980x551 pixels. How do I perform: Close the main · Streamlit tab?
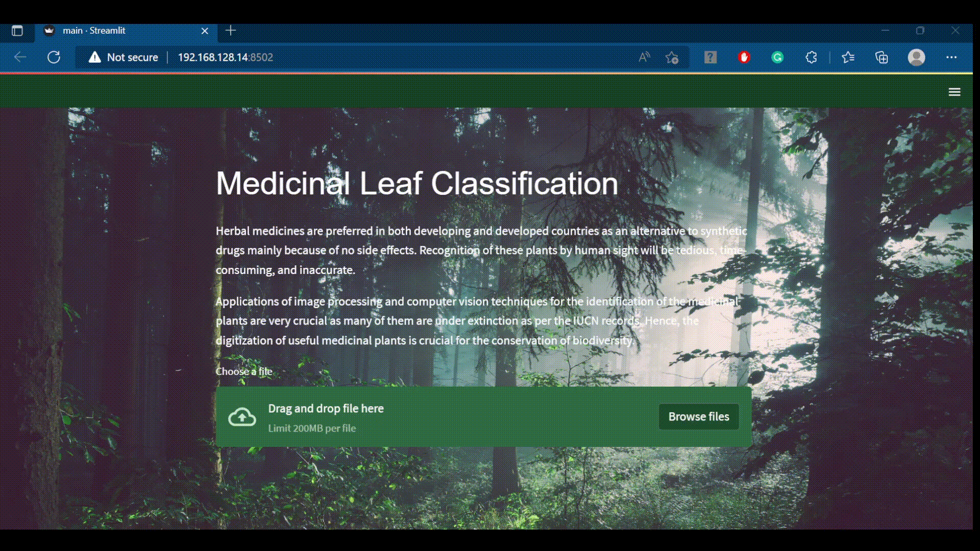pos(205,31)
